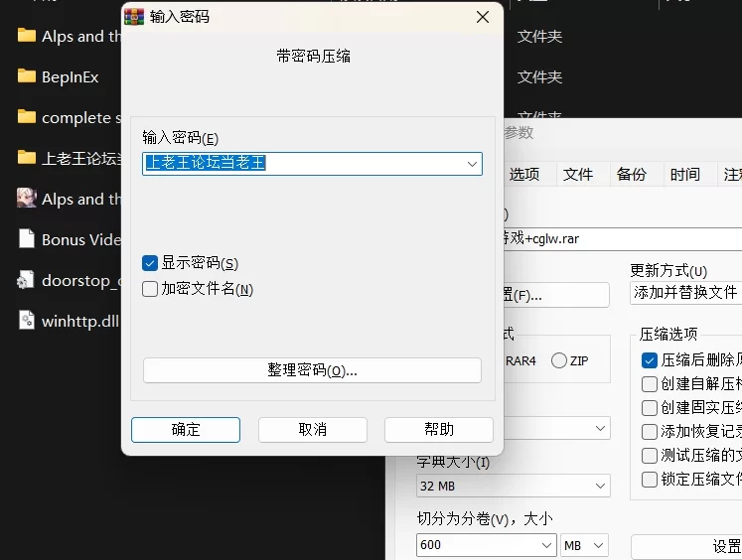Click 文件夹 type cell in BepInEx row
The image size is (742, 560).
point(539,76)
